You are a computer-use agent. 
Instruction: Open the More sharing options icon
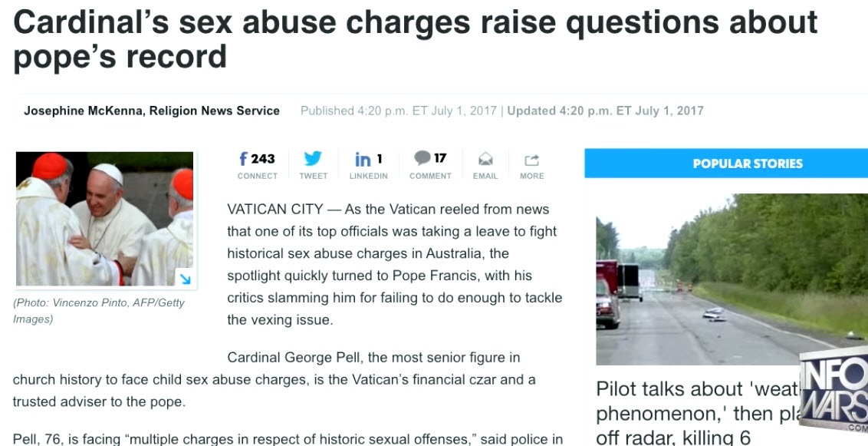531,160
